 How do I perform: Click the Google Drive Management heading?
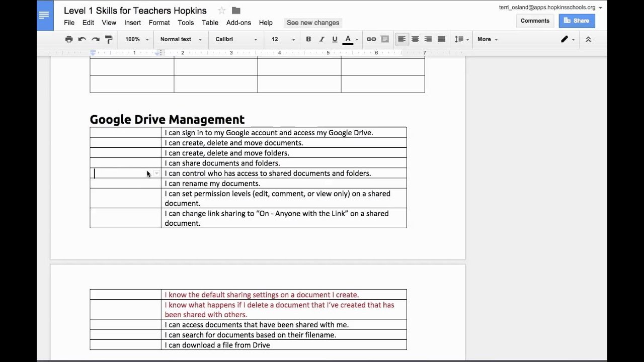(x=167, y=119)
